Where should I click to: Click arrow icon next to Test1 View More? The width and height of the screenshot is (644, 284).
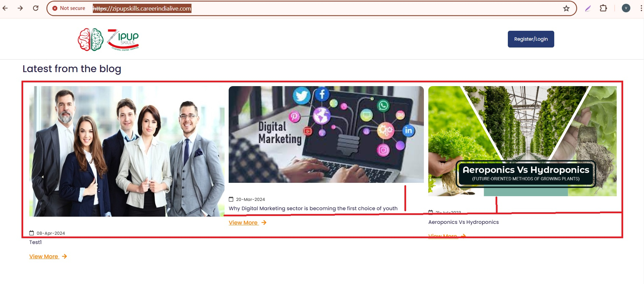pyautogui.click(x=65, y=256)
